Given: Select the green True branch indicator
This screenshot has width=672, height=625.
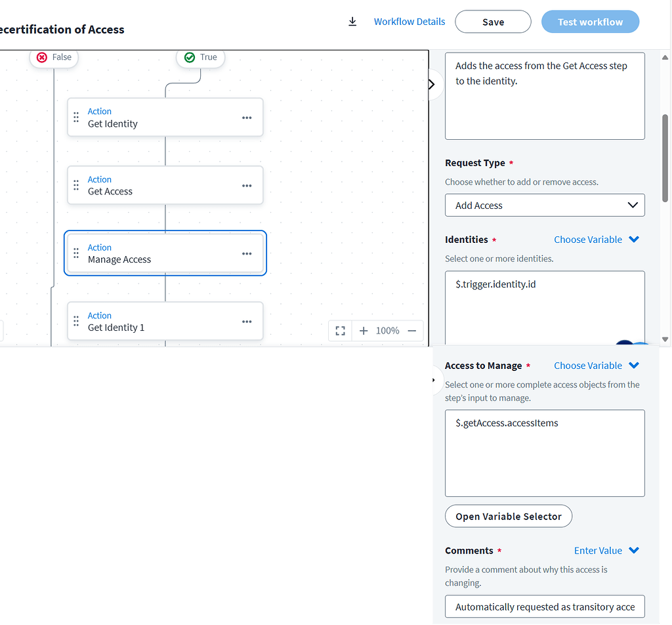Looking at the screenshot, I should point(200,57).
